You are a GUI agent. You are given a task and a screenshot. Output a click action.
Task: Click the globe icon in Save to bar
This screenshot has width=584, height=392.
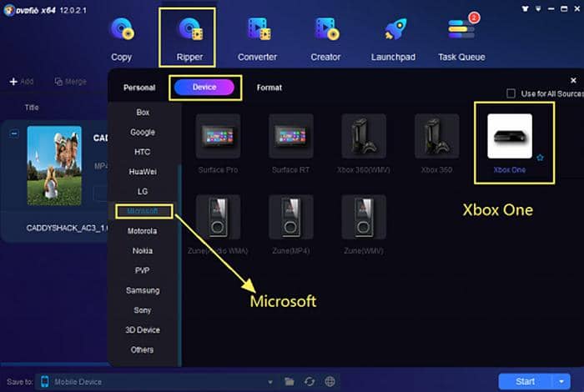(x=330, y=382)
